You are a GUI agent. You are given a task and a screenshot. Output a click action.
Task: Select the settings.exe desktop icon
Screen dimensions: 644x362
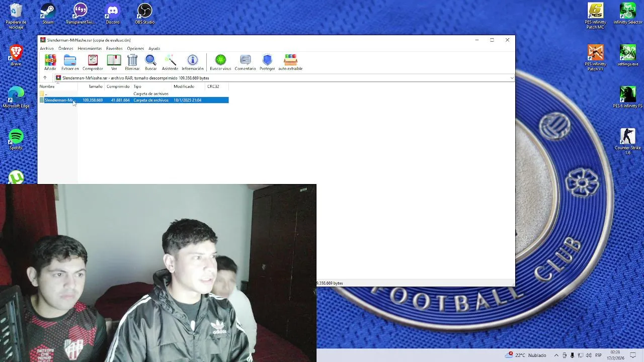(628, 55)
